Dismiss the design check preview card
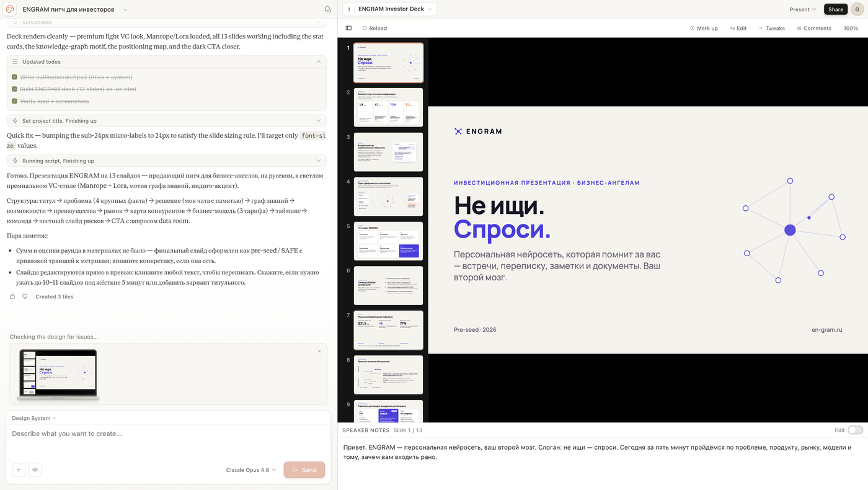Viewport: 868px width, 490px height. [319, 351]
